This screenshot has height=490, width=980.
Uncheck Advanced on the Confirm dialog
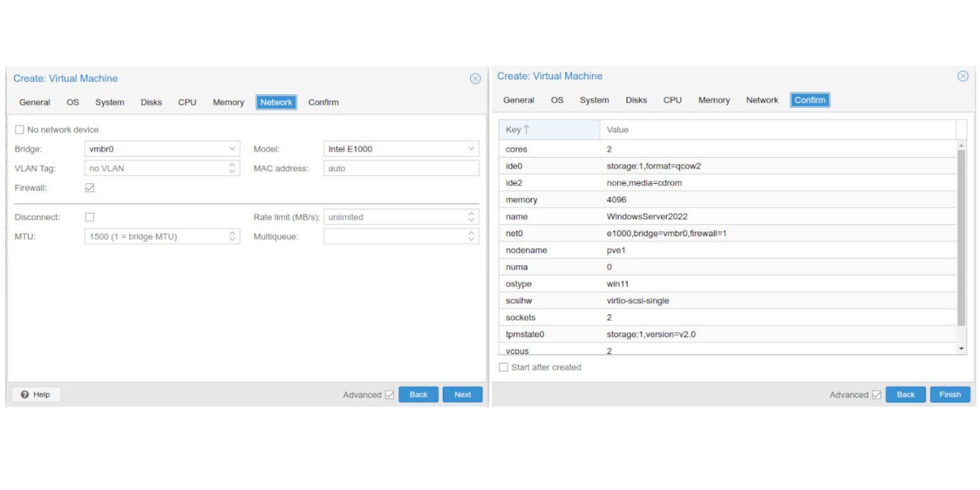(x=876, y=394)
